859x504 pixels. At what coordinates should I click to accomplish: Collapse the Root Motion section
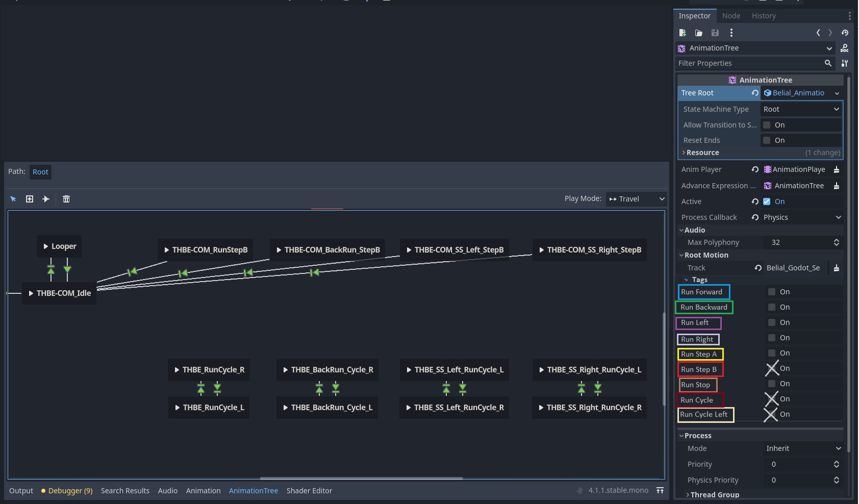click(x=682, y=255)
